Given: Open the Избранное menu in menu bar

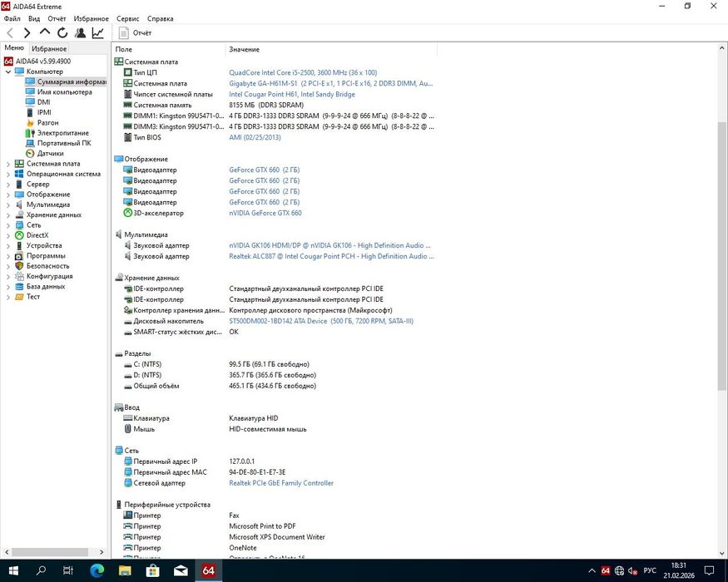Looking at the screenshot, I should (x=91, y=18).
